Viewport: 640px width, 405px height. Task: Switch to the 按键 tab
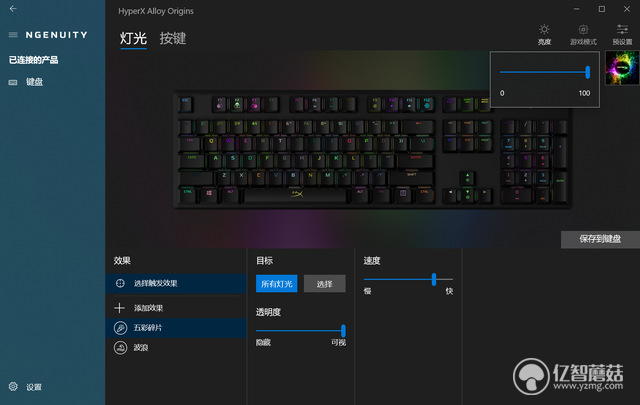click(173, 38)
